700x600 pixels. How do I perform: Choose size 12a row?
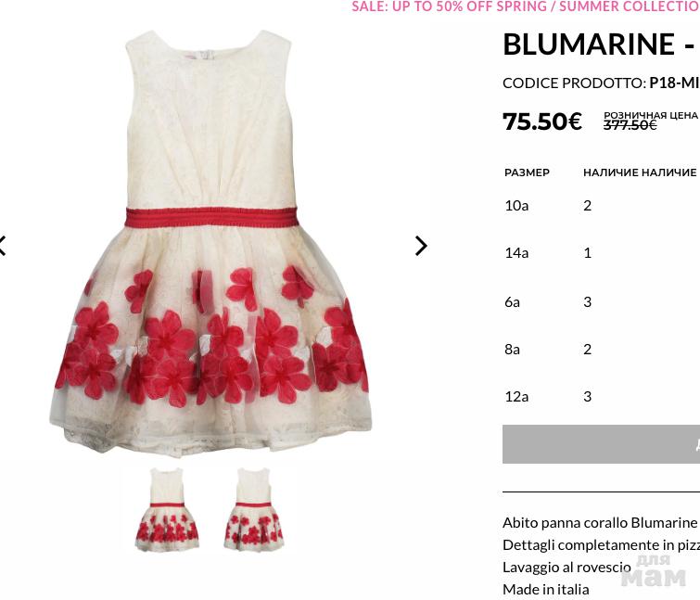pyautogui.click(x=601, y=396)
